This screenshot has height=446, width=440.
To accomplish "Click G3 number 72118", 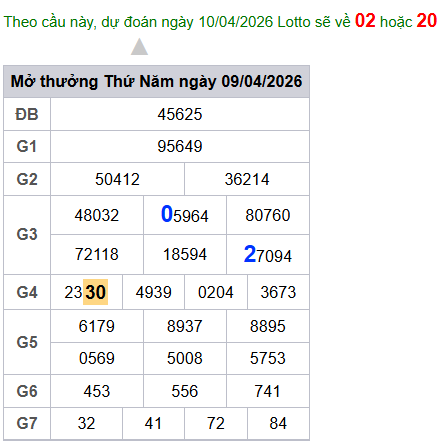I will (x=97, y=254).
